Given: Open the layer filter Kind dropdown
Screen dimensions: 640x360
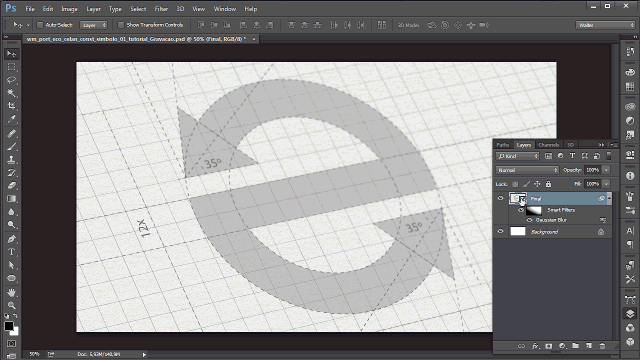Looking at the screenshot, I should tap(518, 156).
